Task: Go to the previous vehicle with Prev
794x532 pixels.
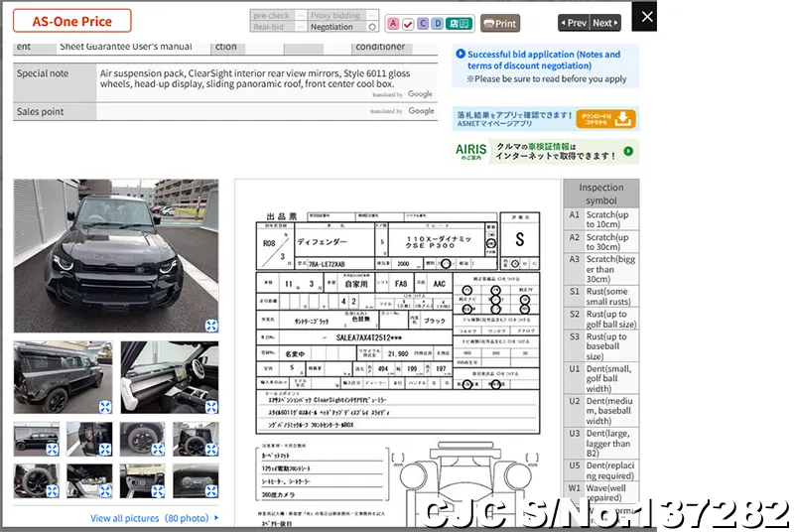Action: (574, 23)
